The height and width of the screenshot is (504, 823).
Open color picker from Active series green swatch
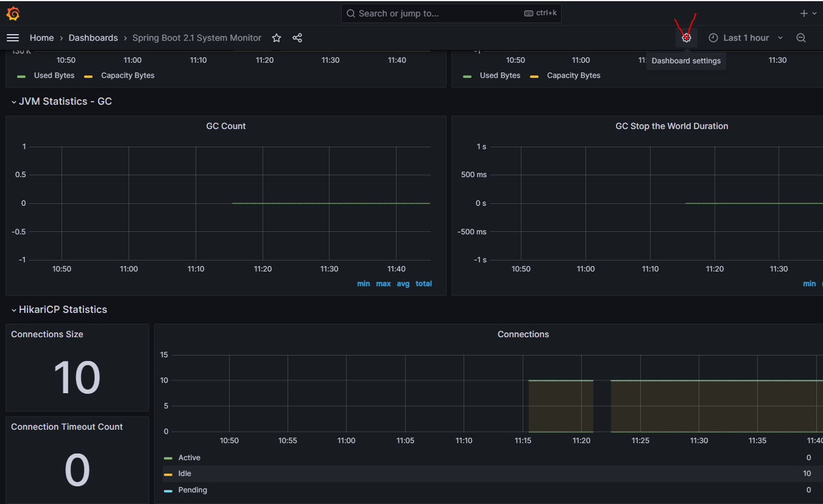pyautogui.click(x=168, y=458)
